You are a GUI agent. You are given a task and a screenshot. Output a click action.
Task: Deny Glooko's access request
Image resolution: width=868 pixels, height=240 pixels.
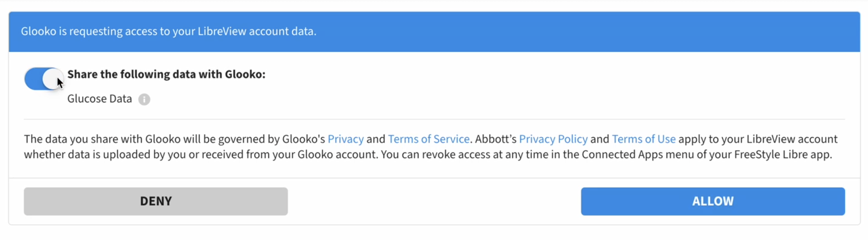pyautogui.click(x=156, y=201)
